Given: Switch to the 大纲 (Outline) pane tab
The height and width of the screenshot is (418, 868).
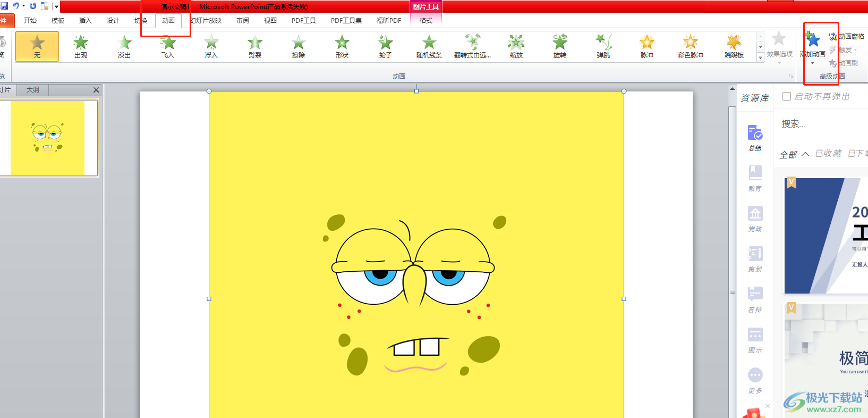Looking at the screenshot, I should coord(33,90).
